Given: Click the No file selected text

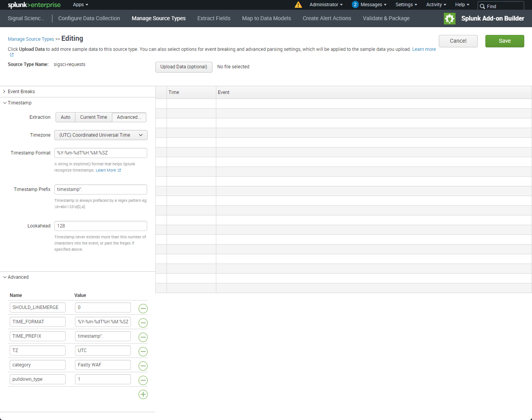Looking at the screenshot, I should coord(233,67).
